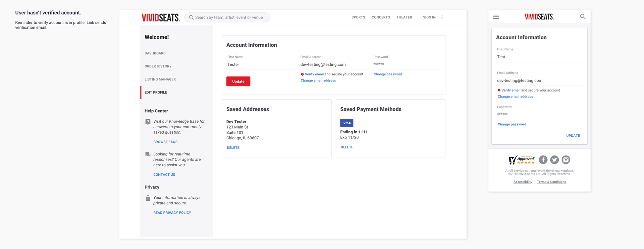Open Browse FAQs link
Image resolution: width=644 pixels, height=249 pixels.
click(165, 142)
